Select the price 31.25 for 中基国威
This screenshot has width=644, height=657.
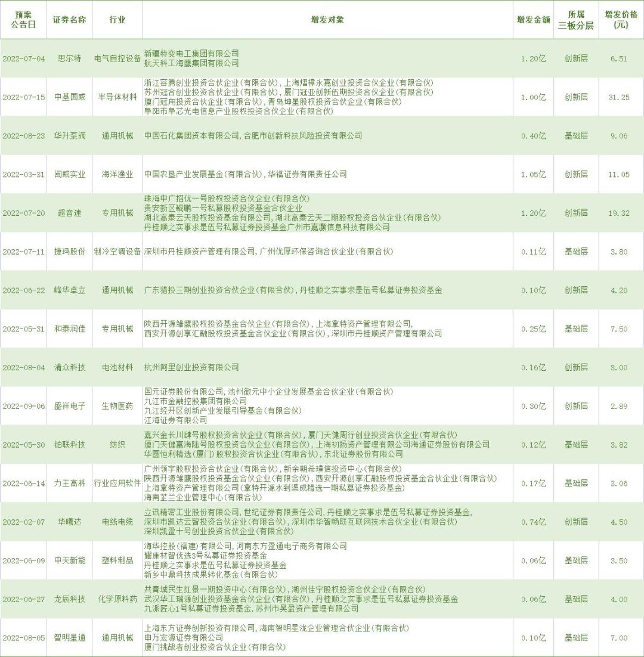point(618,97)
